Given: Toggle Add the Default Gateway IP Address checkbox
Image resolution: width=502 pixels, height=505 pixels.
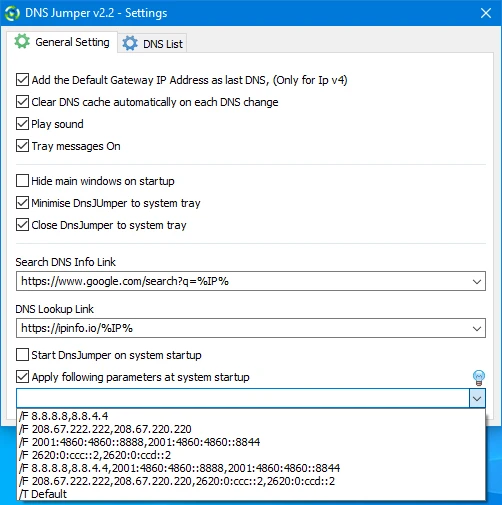Looking at the screenshot, I should pos(22,80).
